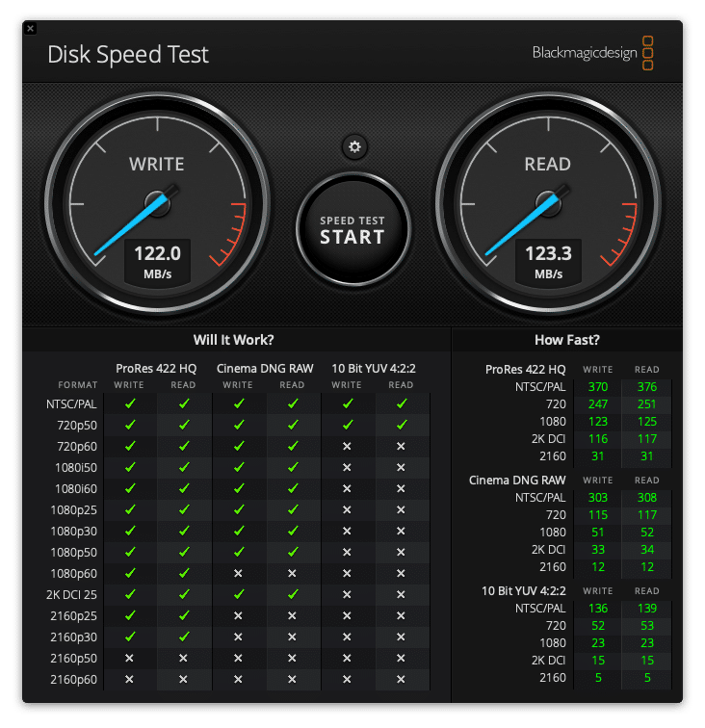Click 720p50 10 Bit YUV read checkmark
Viewport: 705px width, 728px height.
click(x=402, y=425)
